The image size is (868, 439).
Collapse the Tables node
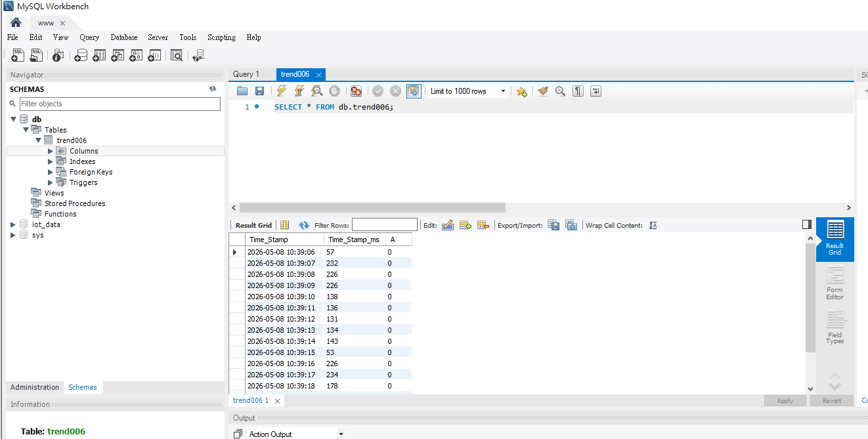tap(26, 130)
